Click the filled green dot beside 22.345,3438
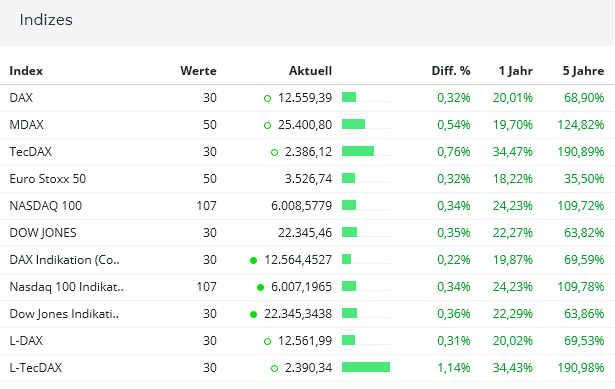 (253, 314)
